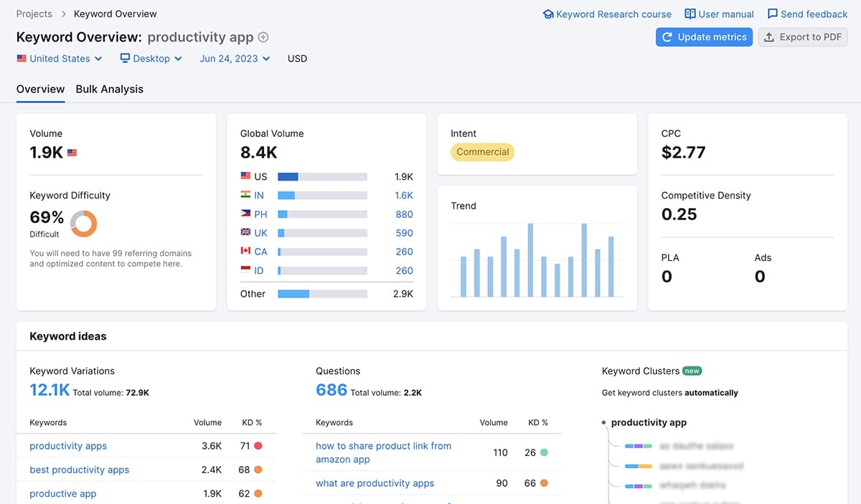Screen dimensions: 861x504
Task: Select the Overview tab
Action: tap(40, 89)
